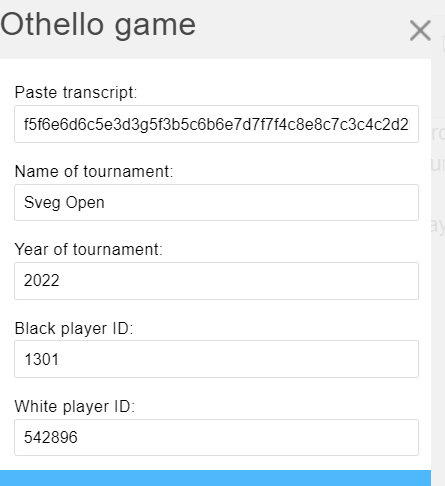Click the "Paste transcript:" label
The height and width of the screenshot is (486, 445).
76,92
